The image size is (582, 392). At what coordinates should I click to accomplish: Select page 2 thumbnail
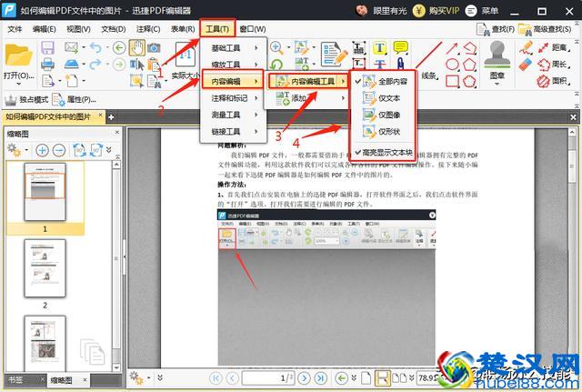click(45, 268)
